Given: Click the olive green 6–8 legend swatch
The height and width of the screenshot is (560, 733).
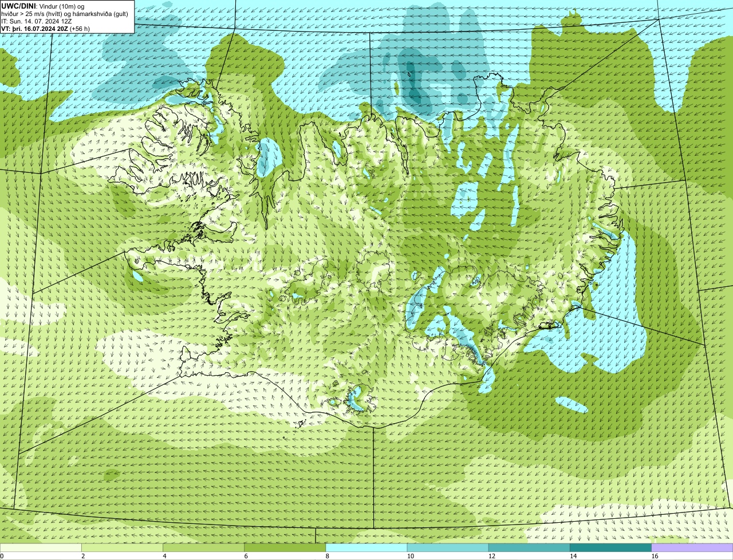Looking at the screenshot, I should [285, 547].
